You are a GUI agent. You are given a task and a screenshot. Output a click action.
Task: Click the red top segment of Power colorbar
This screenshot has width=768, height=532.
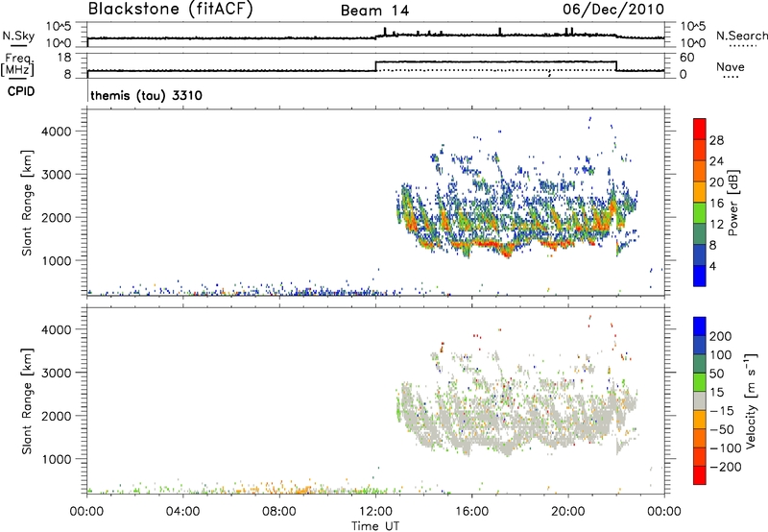pyautogui.click(x=700, y=129)
